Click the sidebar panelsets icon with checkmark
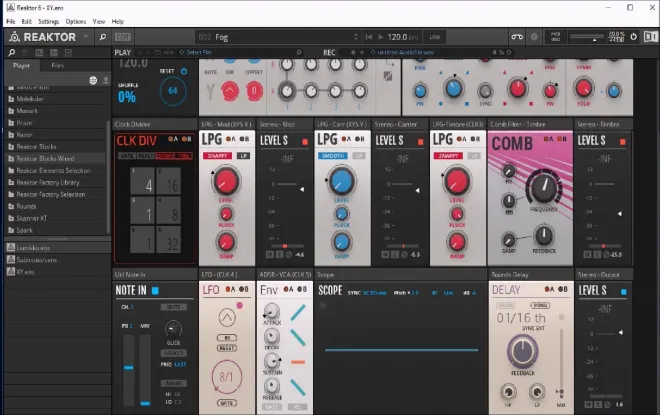 click(x=68, y=53)
